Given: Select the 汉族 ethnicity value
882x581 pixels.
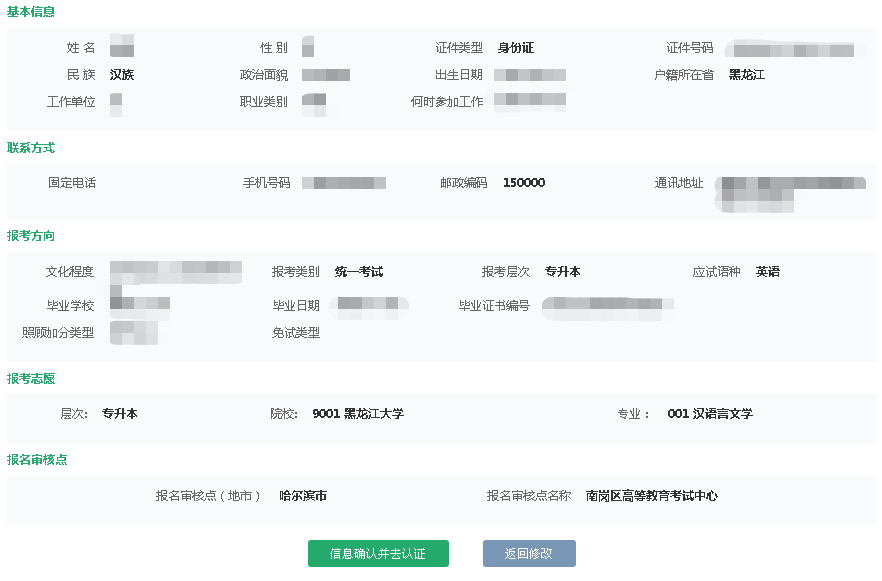Looking at the screenshot, I should point(122,75).
